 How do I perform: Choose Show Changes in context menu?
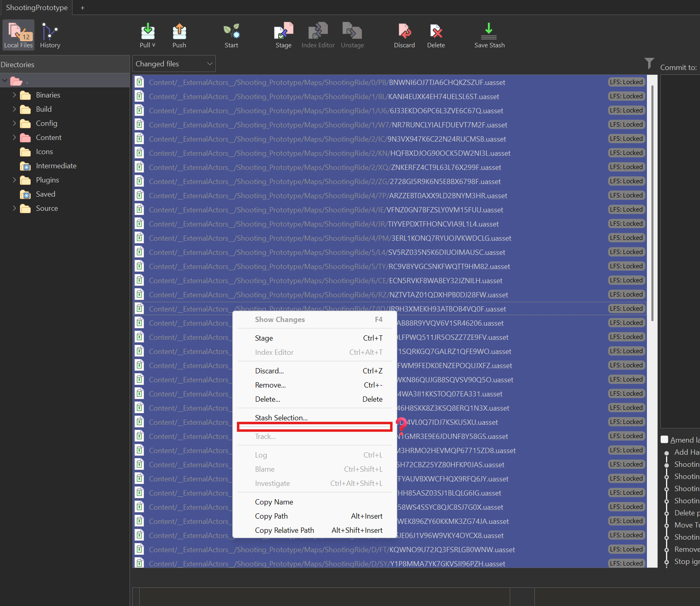pos(315,320)
